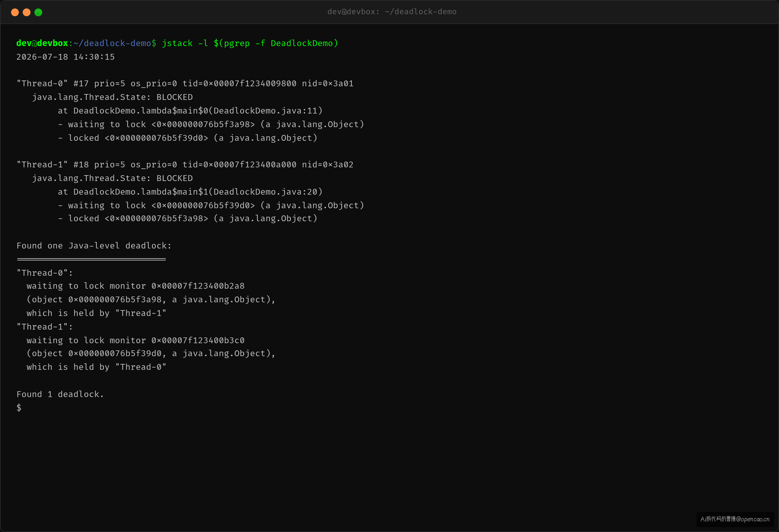
Task: Click the '"Thread-1":' label in deadlock summary
Action: click(44, 327)
